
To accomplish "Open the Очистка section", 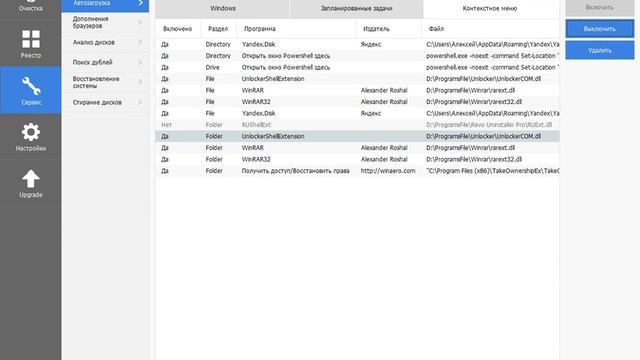I will coord(31,7).
